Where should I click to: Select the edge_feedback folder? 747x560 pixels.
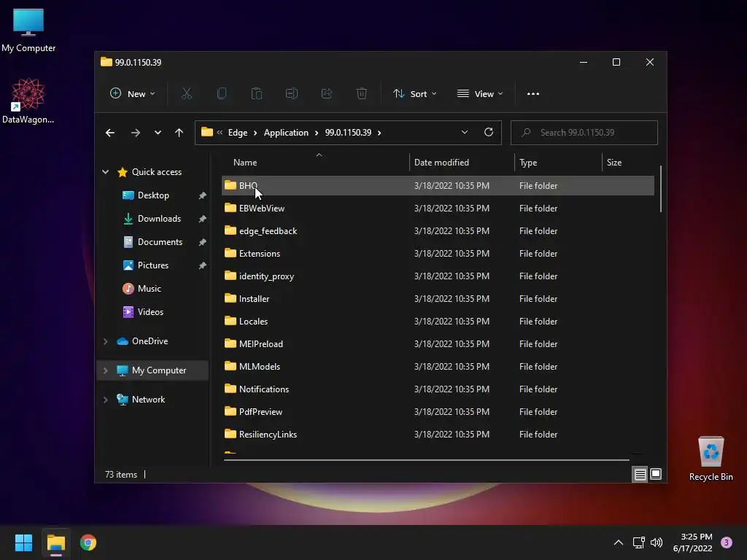[438, 231]
